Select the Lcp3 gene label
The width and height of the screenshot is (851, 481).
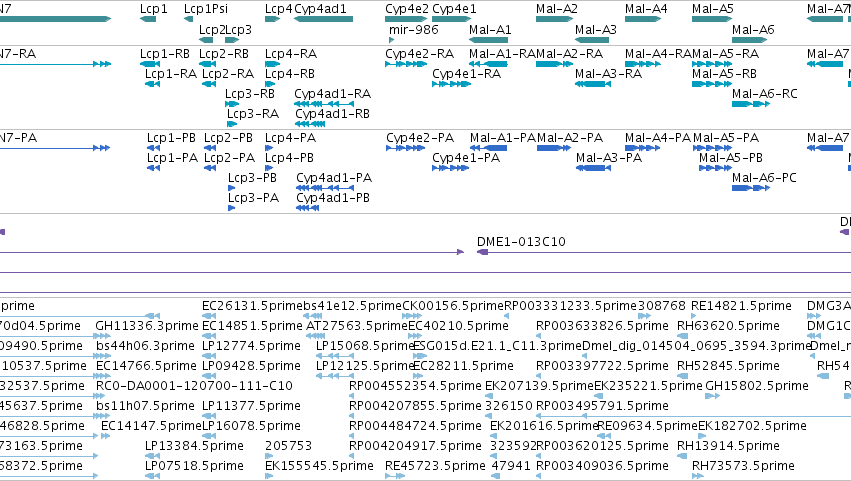tap(238, 30)
